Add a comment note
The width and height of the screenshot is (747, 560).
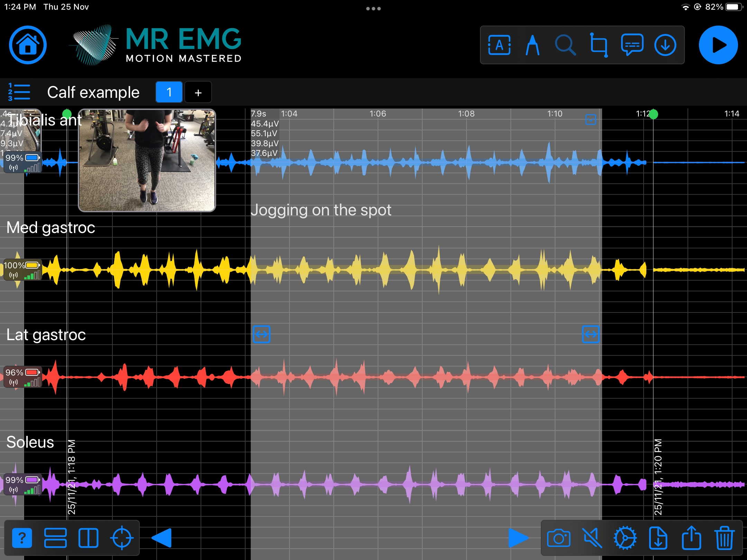click(x=632, y=45)
